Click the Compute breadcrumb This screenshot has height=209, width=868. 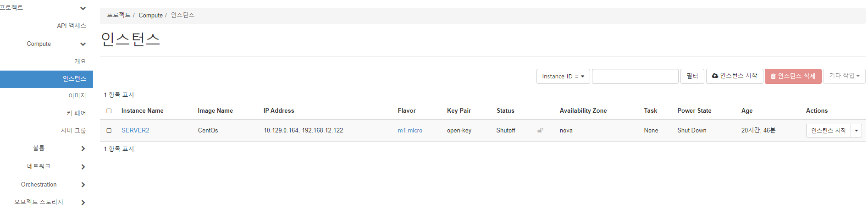(150, 15)
